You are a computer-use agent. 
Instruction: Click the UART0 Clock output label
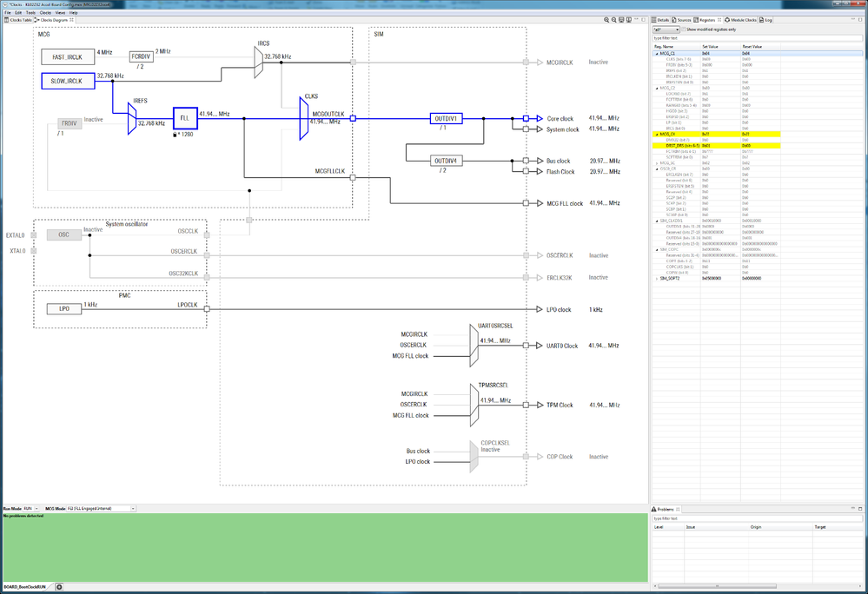(x=562, y=346)
